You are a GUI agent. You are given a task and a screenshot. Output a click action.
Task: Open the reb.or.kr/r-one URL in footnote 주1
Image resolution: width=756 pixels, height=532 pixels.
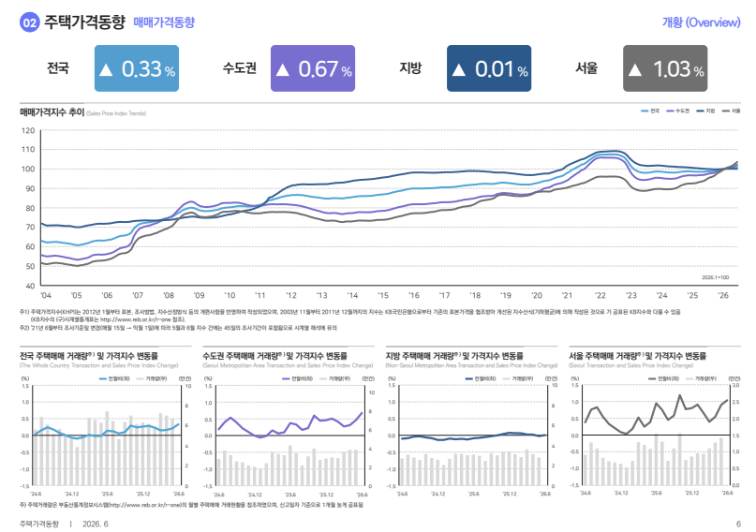(x=134, y=319)
